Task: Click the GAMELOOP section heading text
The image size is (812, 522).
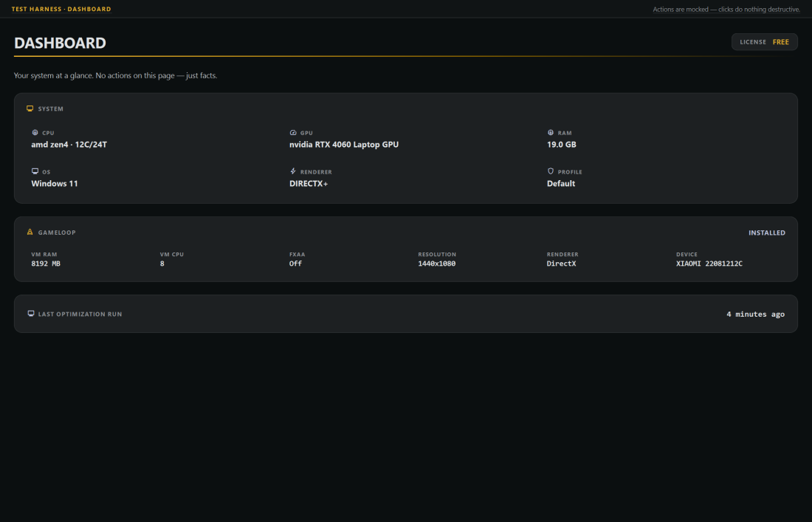Action: coord(57,233)
